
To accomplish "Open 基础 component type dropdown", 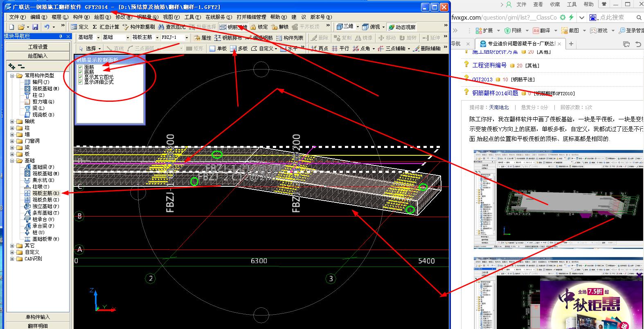I will (x=128, y=38).
